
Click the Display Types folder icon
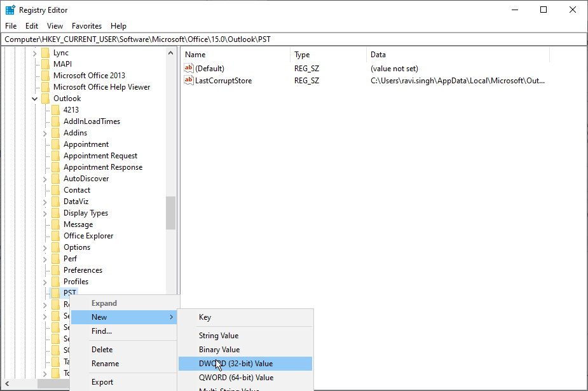(55, 213)
